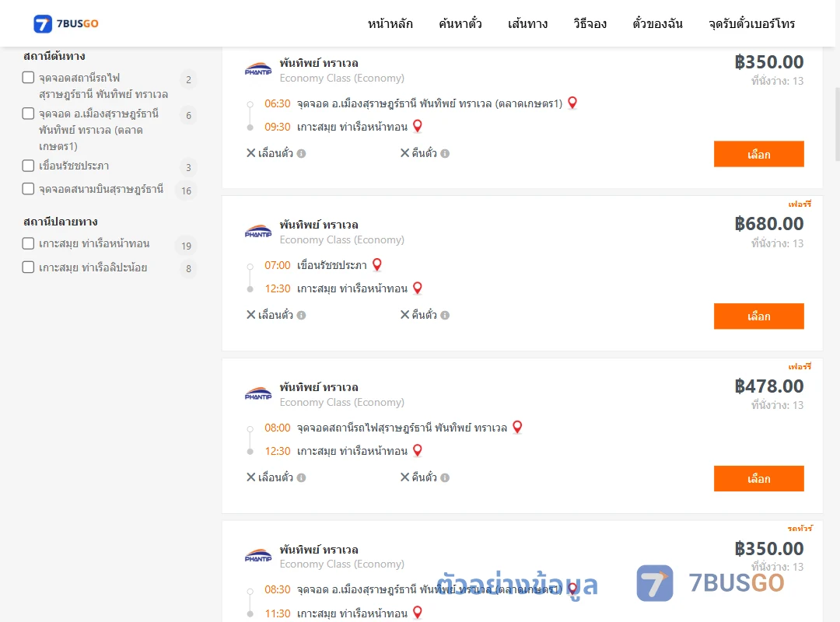Screen dimensions: 840x622
Task: Click info icon beside คืนตั๋ว on 06:30 trip
Action: [445, 154]
